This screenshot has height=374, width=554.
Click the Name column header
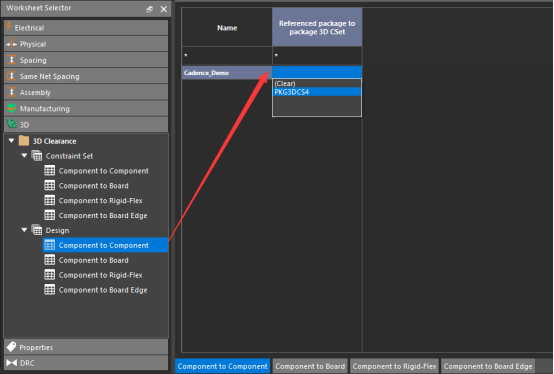(227, 27)
